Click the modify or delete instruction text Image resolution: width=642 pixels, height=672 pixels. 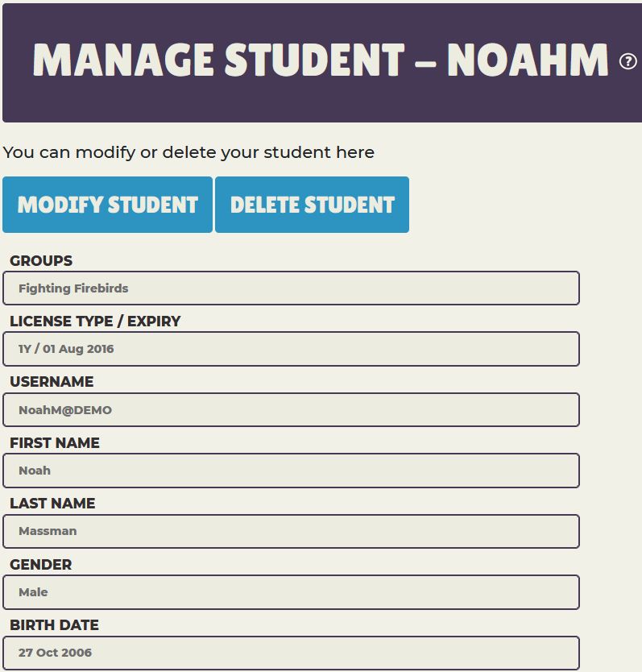189,151
